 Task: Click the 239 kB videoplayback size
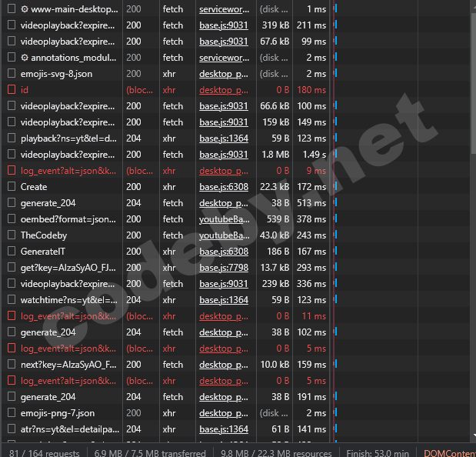(x=275, y=284)
